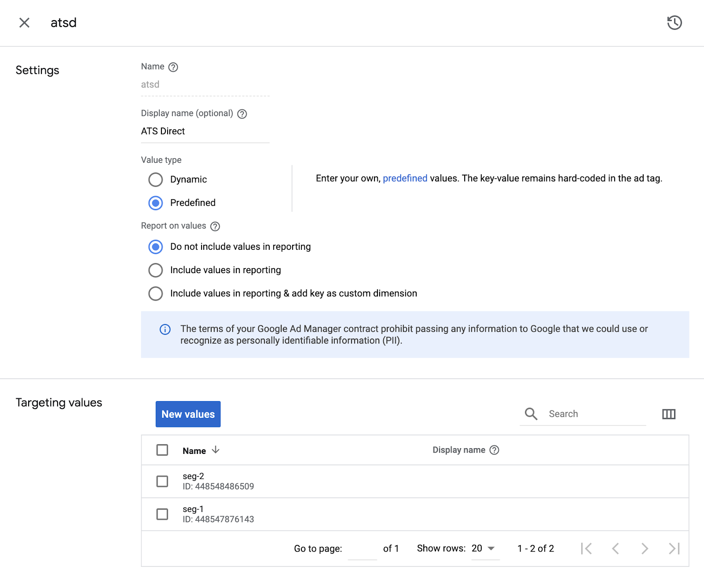Go to last page of values

674,548
